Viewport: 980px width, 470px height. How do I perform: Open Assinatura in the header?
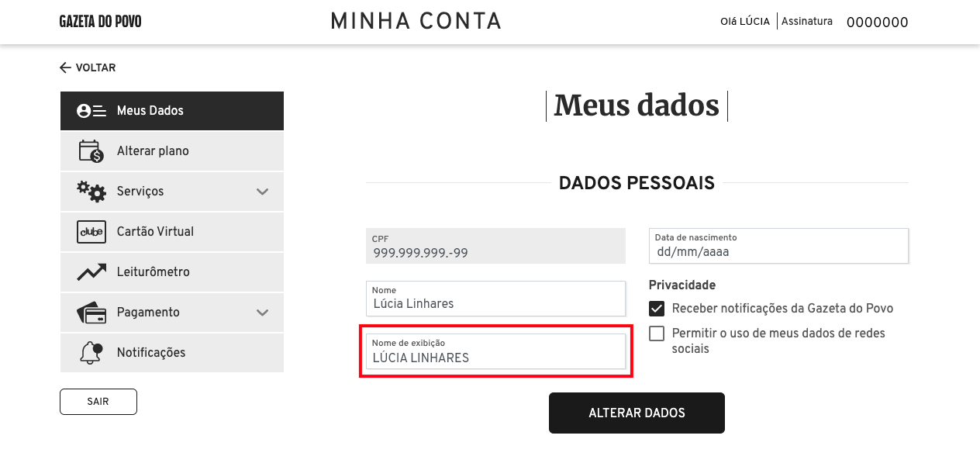pos(807,21)
